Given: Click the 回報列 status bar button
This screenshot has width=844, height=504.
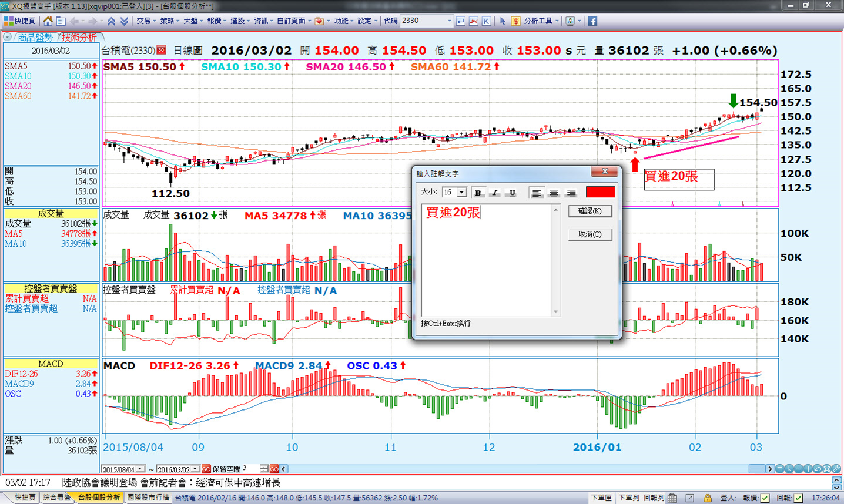Looking at the screenshot, I should pyautogui.click(x=654, y=498).
